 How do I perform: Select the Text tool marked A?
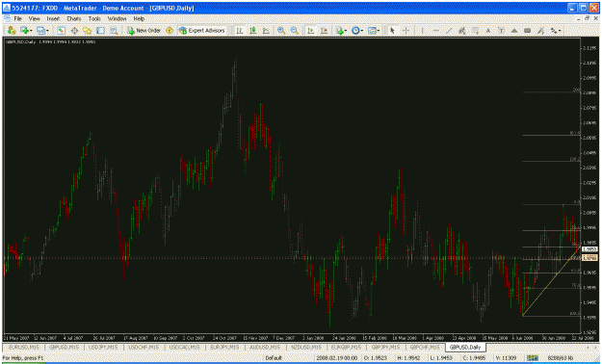tap(488, 31)
